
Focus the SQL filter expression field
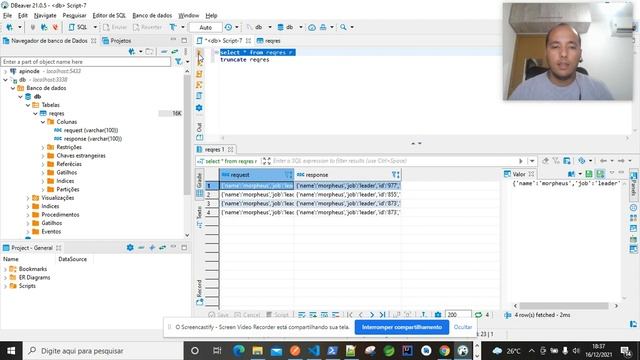pos(394,161)
